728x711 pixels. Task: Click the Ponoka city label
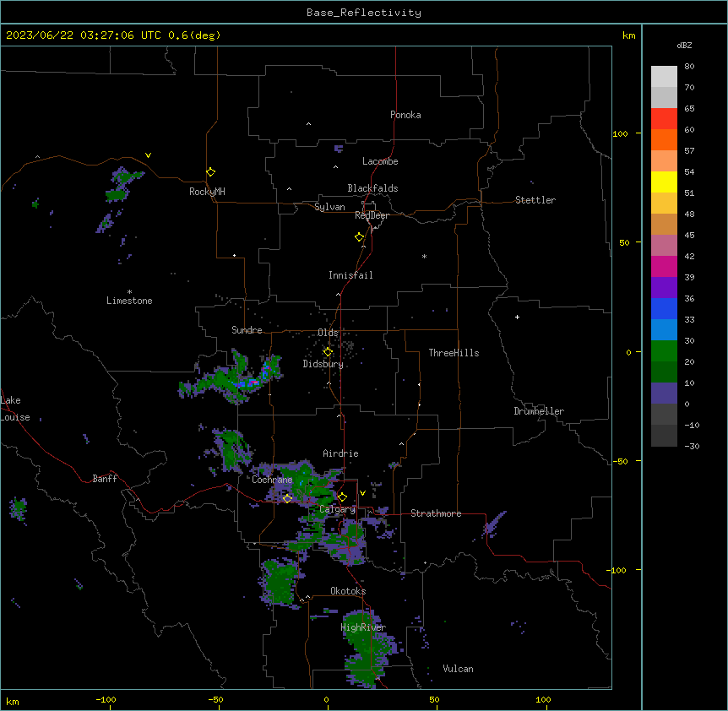(x=405, y=115)
